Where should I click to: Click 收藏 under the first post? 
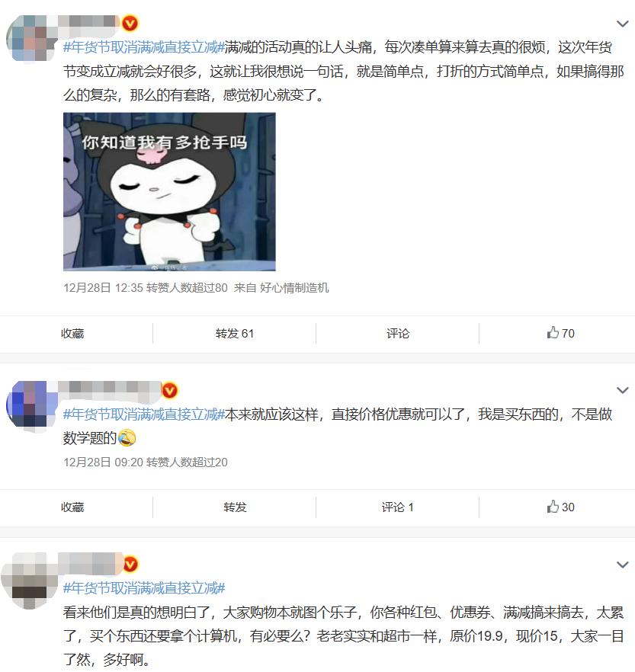[72, 334]
